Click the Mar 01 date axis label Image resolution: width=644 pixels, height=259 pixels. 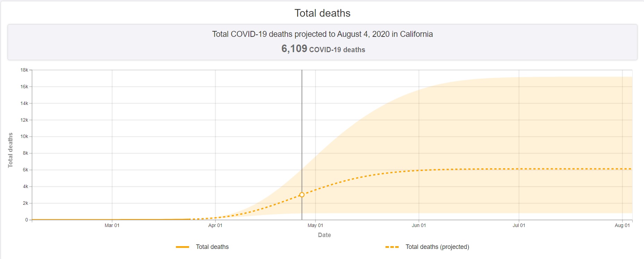click(x=112, y=225)
